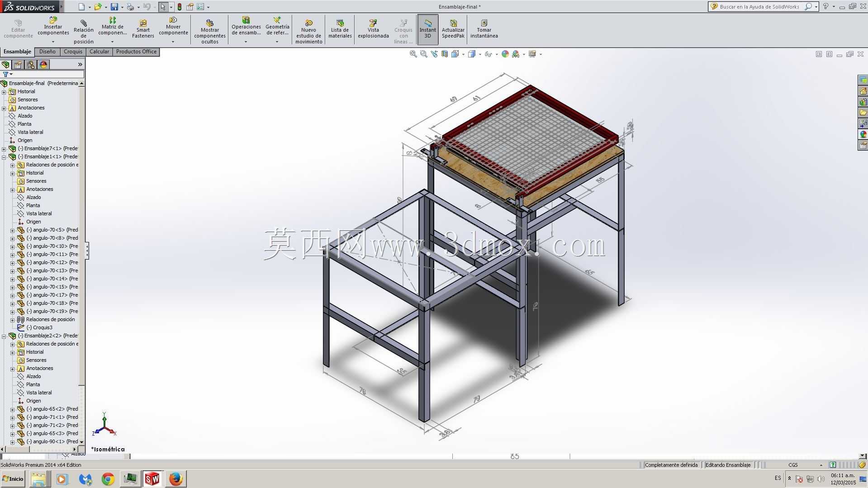Viewport: 868px width, 488px height.
Task: Collapse Ensamblaje1<1> tree node
Action: tap(4, 157)
